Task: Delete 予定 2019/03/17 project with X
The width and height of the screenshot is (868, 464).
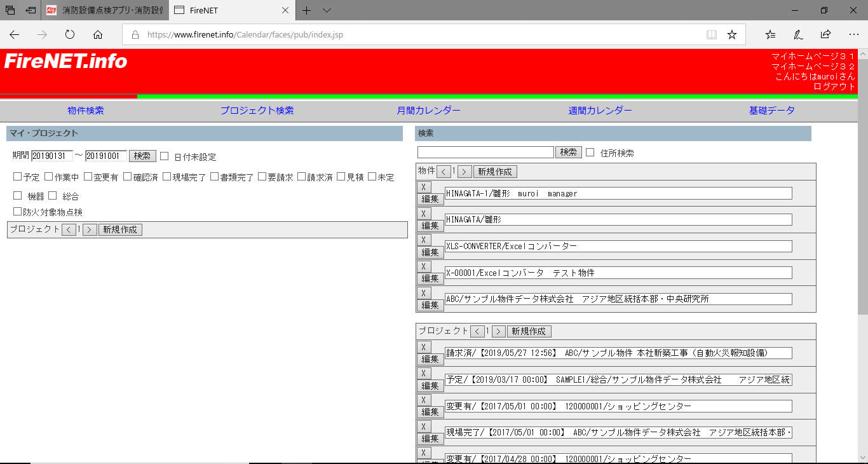Action: [x=424, y=374]
